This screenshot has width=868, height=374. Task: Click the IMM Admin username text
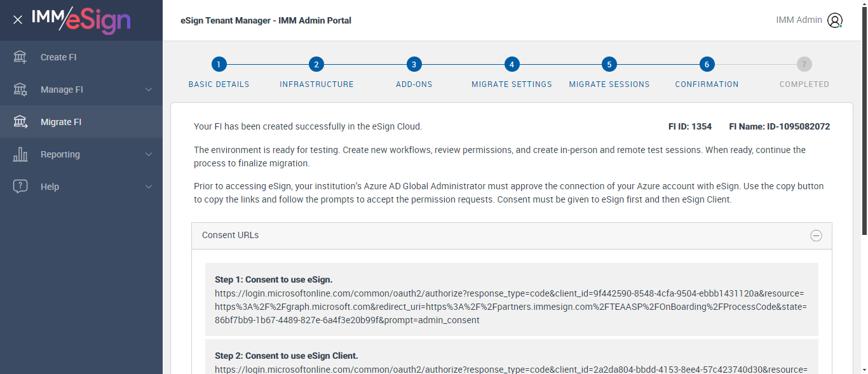pyautogui.click(x=799, y=20)
